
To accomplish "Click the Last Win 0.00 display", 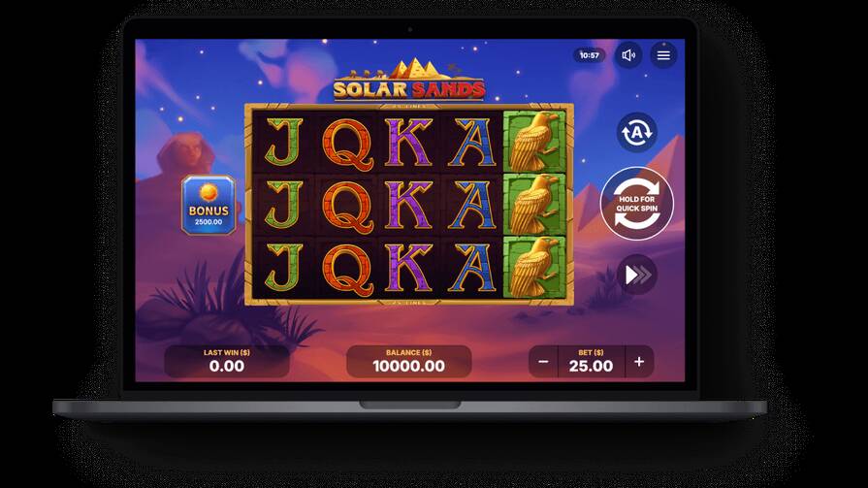I will point(226,362).
